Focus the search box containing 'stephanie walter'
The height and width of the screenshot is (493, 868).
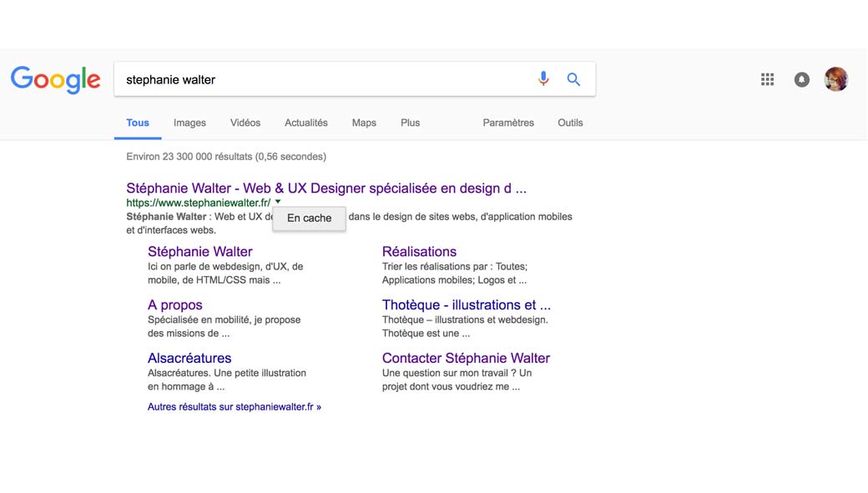point(325,80)
